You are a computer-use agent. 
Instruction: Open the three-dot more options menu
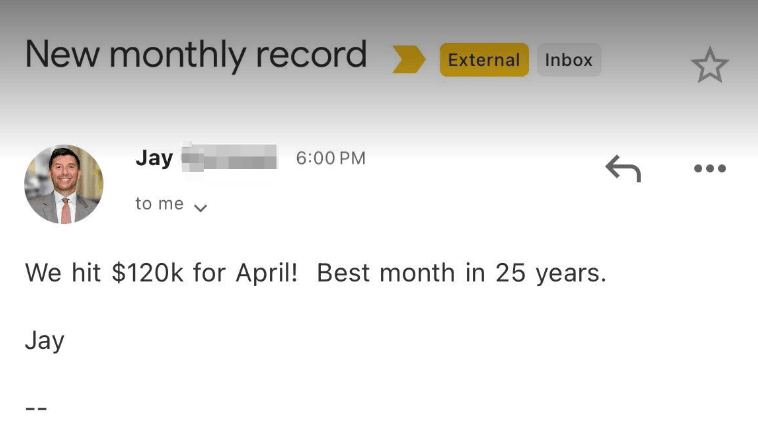710,168
